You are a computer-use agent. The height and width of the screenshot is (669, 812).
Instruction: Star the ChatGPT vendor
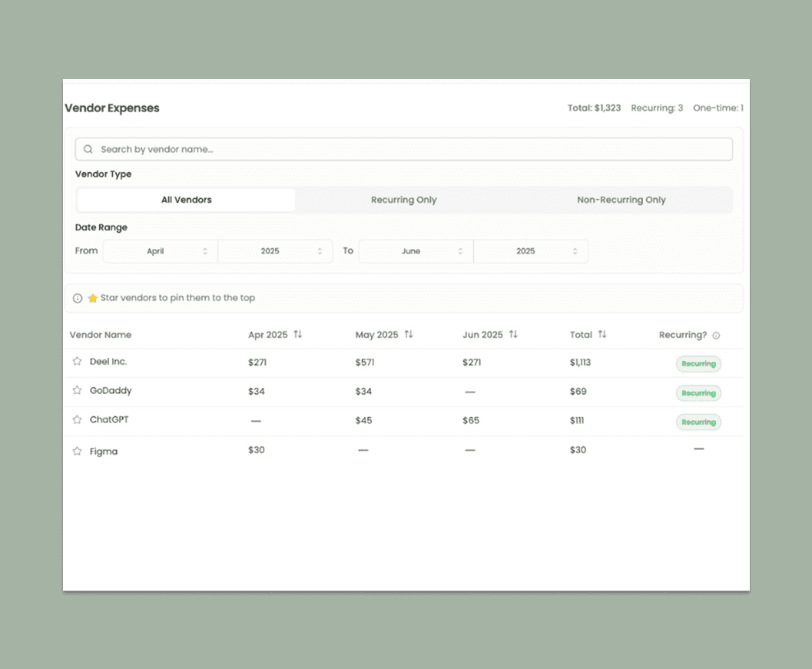(x=77, y=420)
